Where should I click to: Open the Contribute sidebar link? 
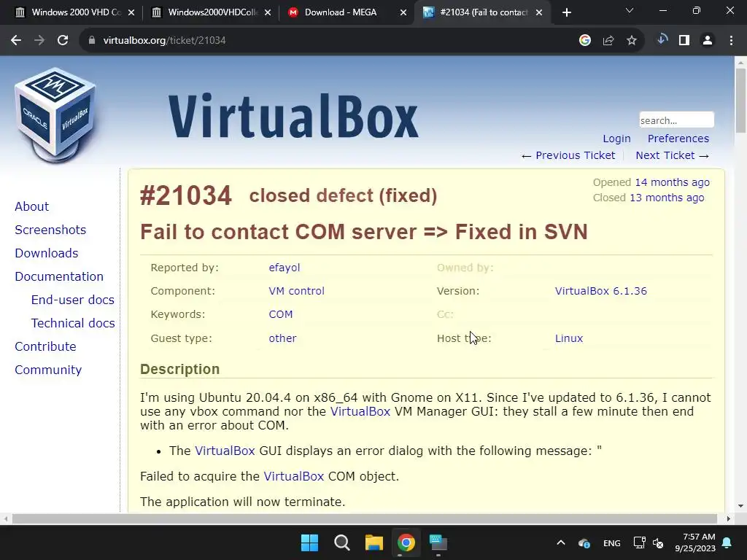[45, 346]
